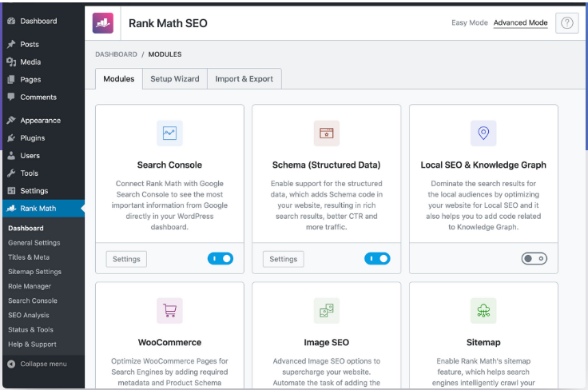This screenshot has width=588, height=390.
Task: Open General Settings submenu item
Action: click(x=34, y=243)
